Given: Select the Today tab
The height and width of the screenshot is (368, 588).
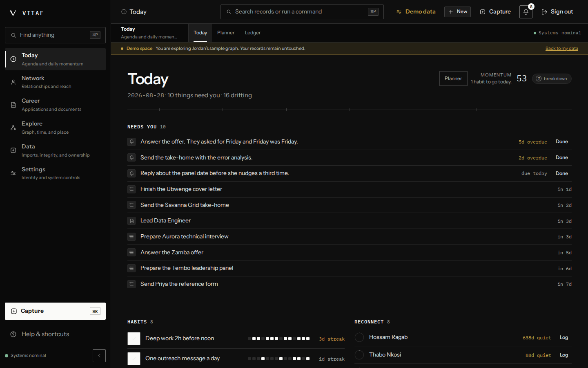Looking at the screenshot, I should [200, 33].
